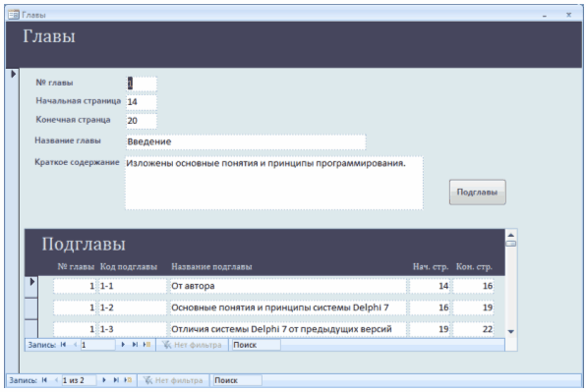Click scroll up arrow of Подглавы subform
Image resolution: width=586 pixels, height=392 pixels.
pyautogui.click(x=511, y=235)
